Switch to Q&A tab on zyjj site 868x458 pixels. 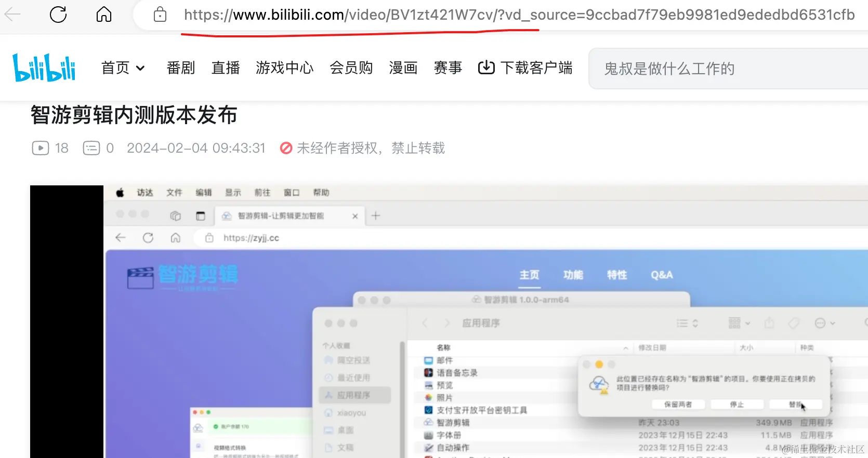pos(662,275)
